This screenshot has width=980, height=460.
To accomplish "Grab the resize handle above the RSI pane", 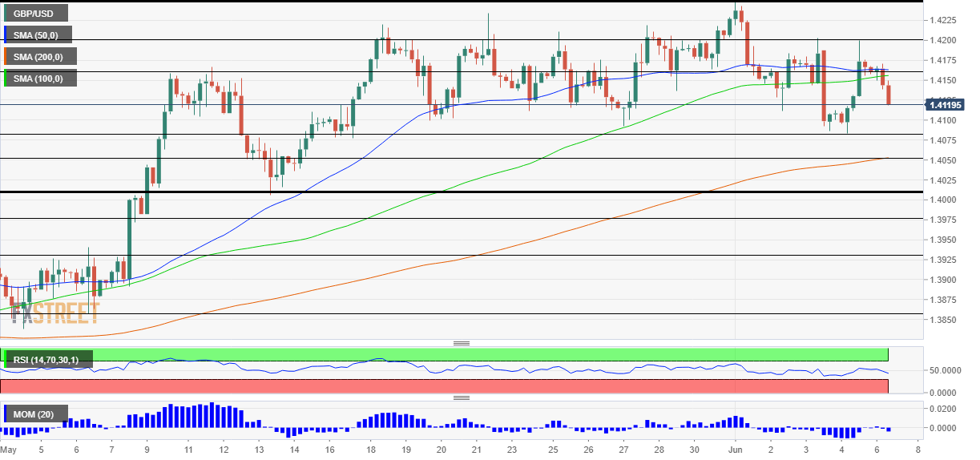I will click(x=461, y=343).
